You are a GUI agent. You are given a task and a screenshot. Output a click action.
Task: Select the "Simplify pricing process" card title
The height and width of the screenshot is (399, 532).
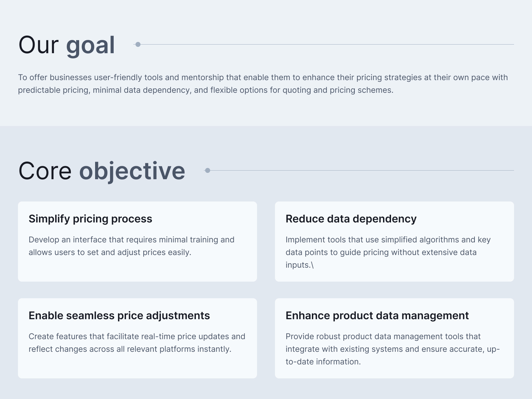(x=90, y=219)
